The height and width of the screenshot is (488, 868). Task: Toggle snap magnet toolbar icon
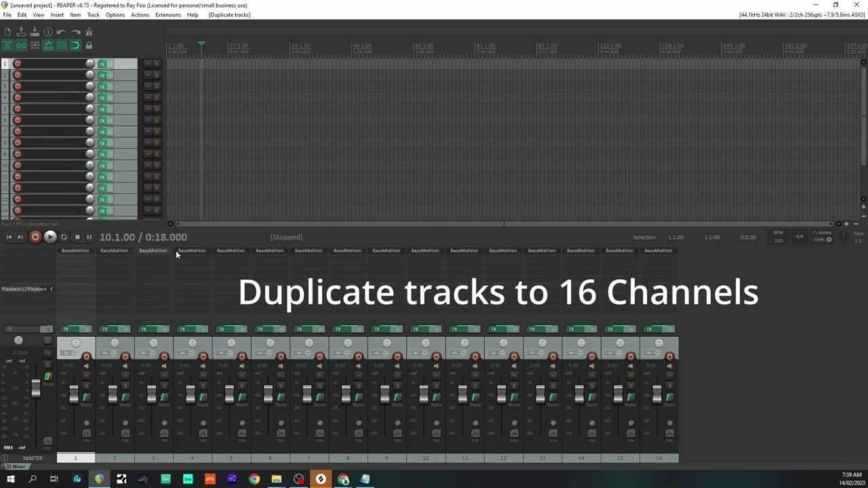(x=75, y=45)
